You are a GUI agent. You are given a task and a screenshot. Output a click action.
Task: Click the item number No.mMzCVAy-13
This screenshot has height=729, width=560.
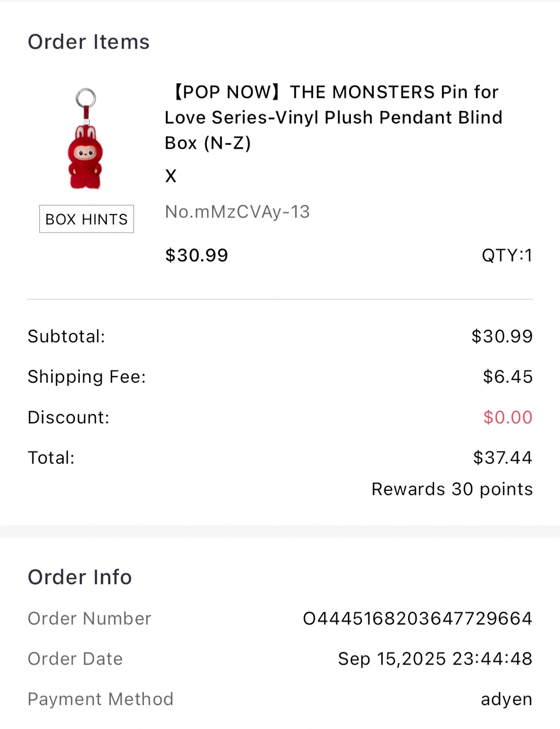pyautogui.click(x=237, y=212)
